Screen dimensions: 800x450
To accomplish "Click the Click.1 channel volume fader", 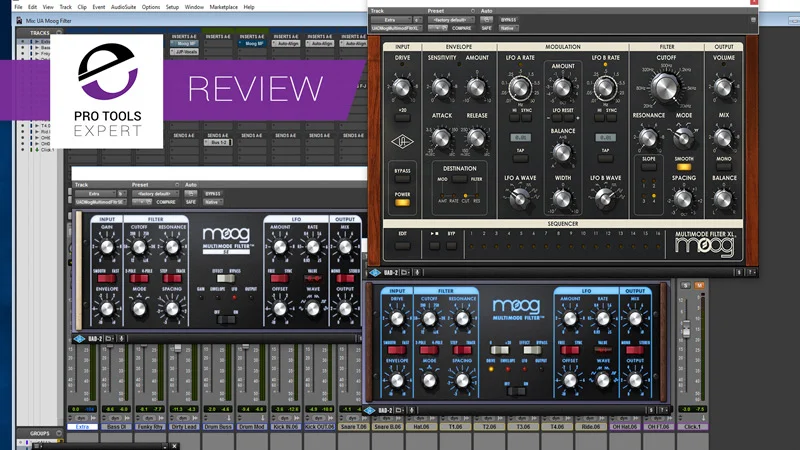I will [x=686, y=329].
